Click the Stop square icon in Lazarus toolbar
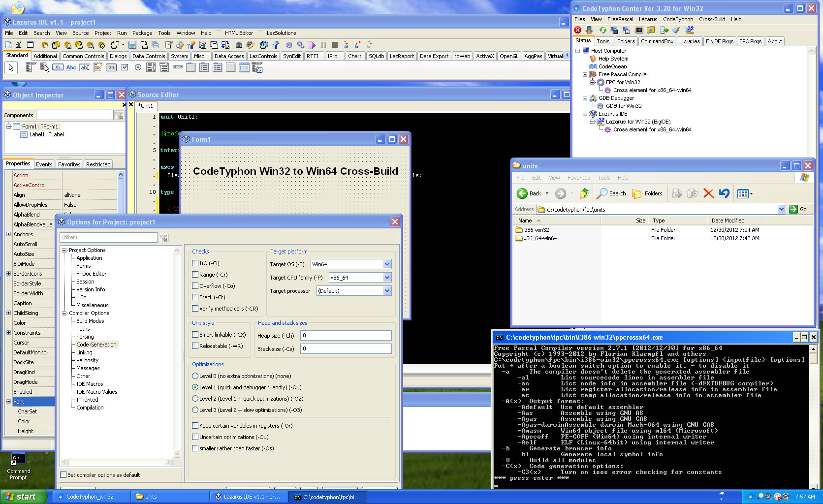823x504 pixels. click(x=335, y=45)
